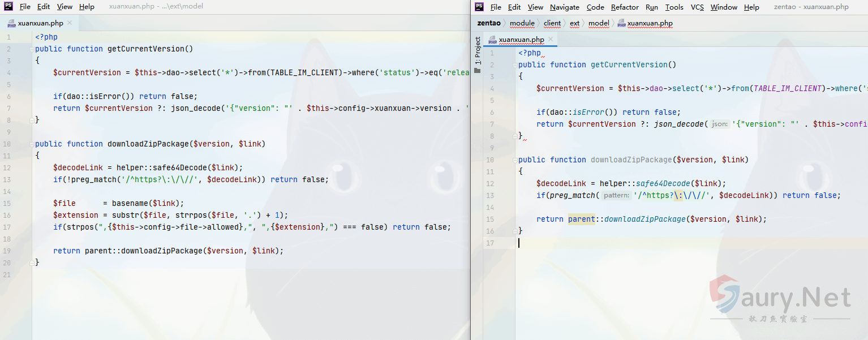
Task: Click PhpStorm logo icon in left window
Action: pyautogui.click(x=8, y=7)
